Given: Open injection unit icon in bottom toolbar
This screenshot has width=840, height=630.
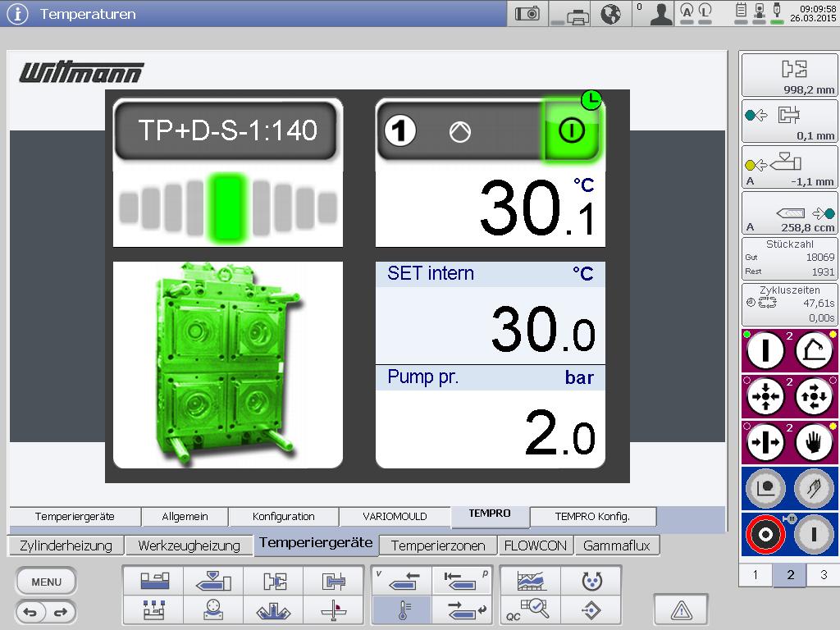Looking at the screenshot, I should pos(213,581).
